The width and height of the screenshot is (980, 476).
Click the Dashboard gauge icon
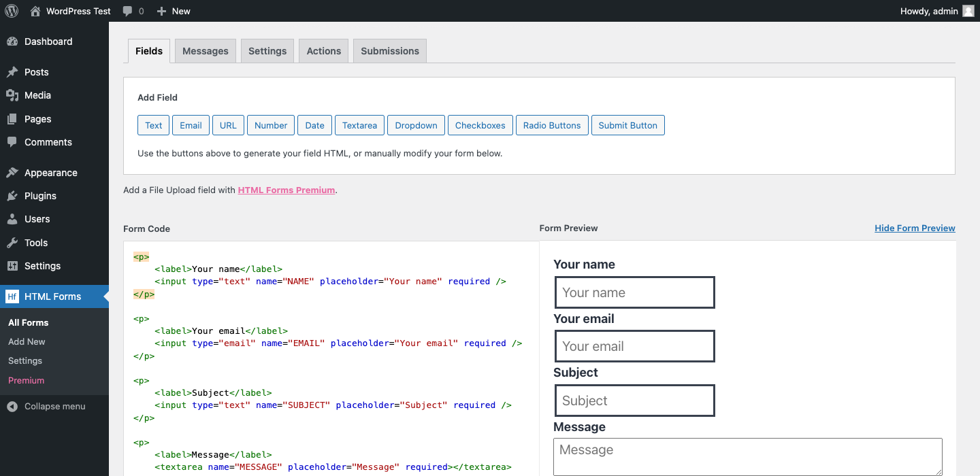tap(12, 41)
